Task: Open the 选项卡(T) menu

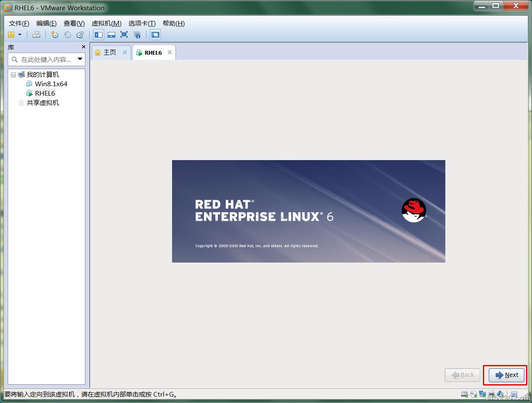Action: point(142,23)
